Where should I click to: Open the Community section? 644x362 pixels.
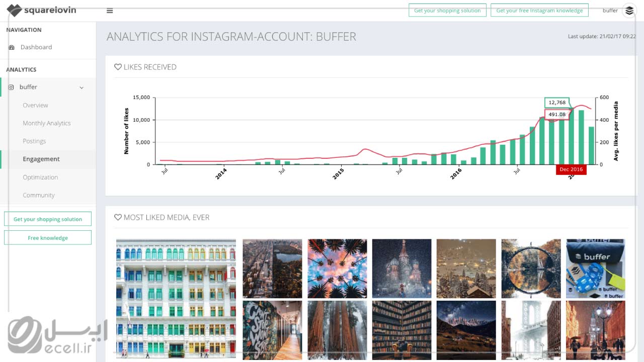click(x=39, y=195)
